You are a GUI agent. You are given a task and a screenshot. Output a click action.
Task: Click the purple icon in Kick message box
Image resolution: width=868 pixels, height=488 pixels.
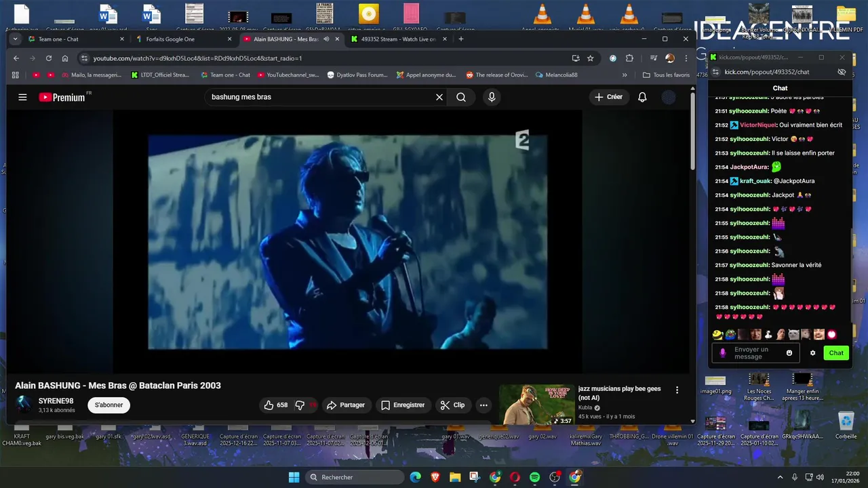pyautogui.click(x=723, y=353)
